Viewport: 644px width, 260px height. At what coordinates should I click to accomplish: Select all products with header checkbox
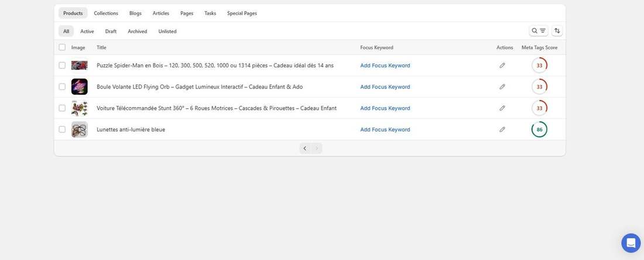[x=62, y=47]
